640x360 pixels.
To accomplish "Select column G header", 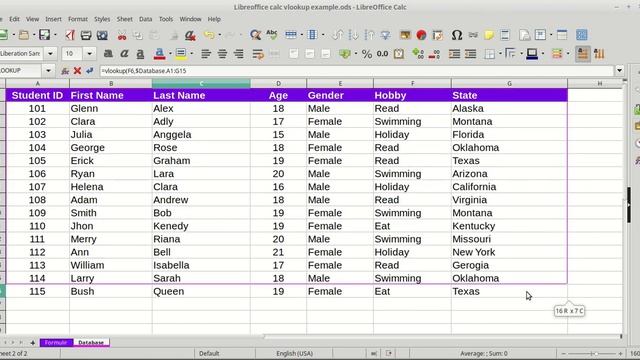I will pos(509,83).
